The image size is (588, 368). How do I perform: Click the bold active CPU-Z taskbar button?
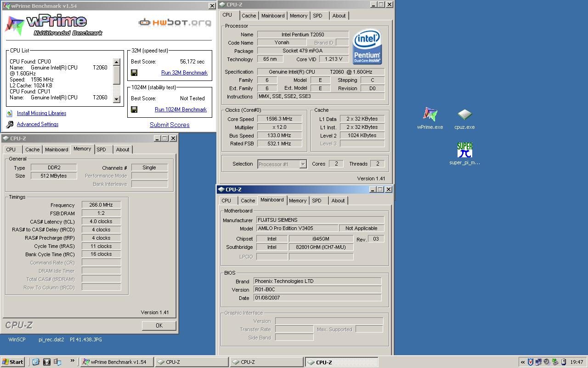[341, 362]
